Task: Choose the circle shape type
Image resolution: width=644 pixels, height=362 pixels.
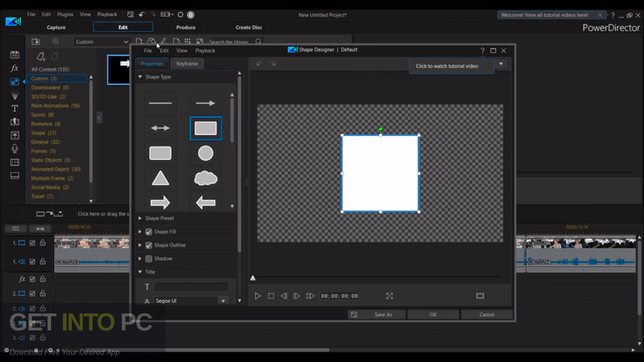Action: click(206, 153)
